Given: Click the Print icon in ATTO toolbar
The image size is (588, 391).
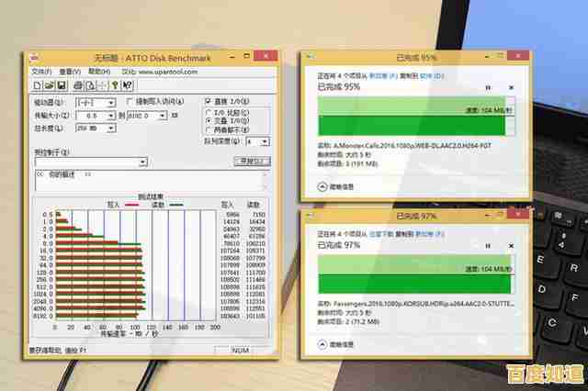Looking at the screenshot, I should pos(78,85).
